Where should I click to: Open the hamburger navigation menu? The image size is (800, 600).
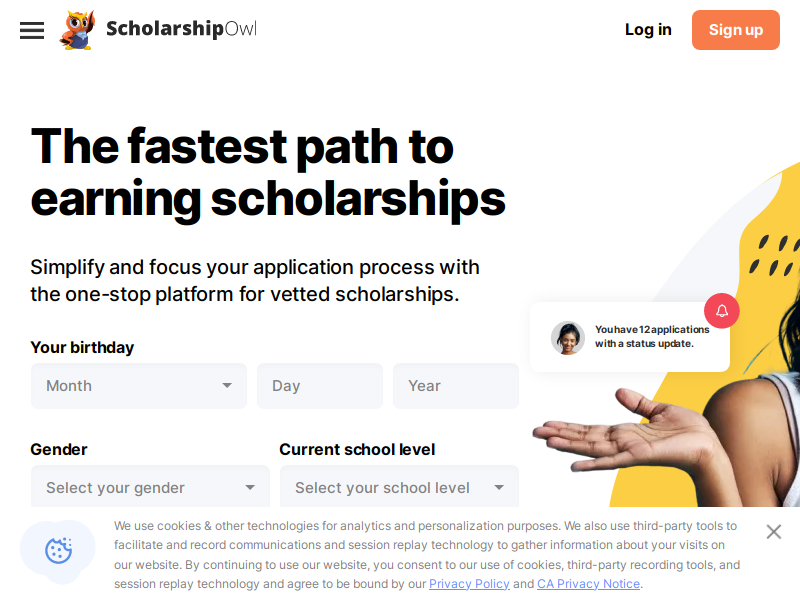(32, 30)
